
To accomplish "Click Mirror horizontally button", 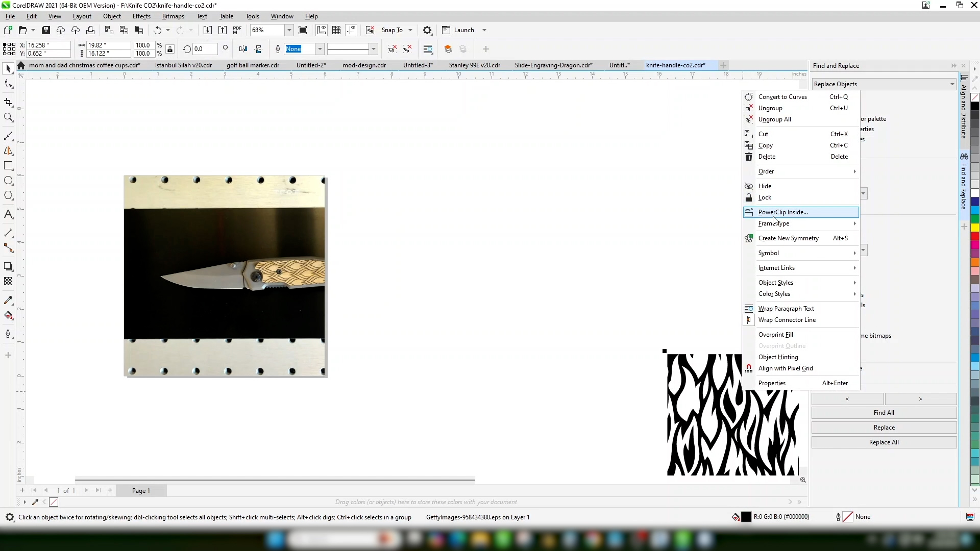I will pos(243,49).
